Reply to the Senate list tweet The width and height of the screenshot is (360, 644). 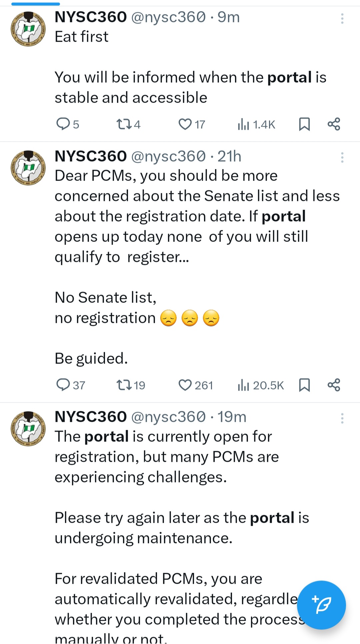pos(63,385)
